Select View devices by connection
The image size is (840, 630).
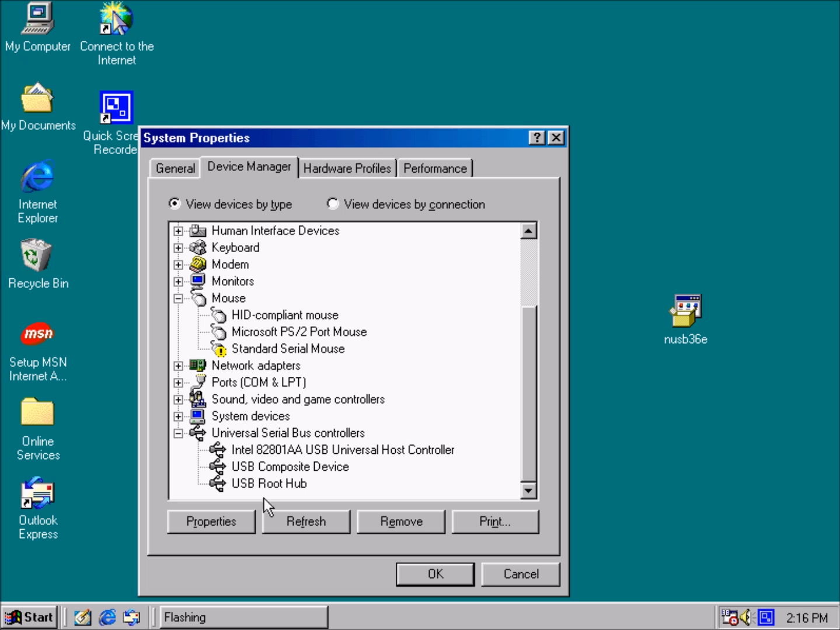[333, 204]
